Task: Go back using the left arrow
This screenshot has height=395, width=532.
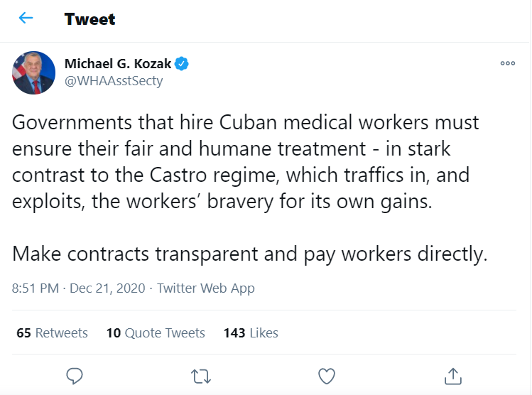Action: pyautogui.click(x=26, y=18)
